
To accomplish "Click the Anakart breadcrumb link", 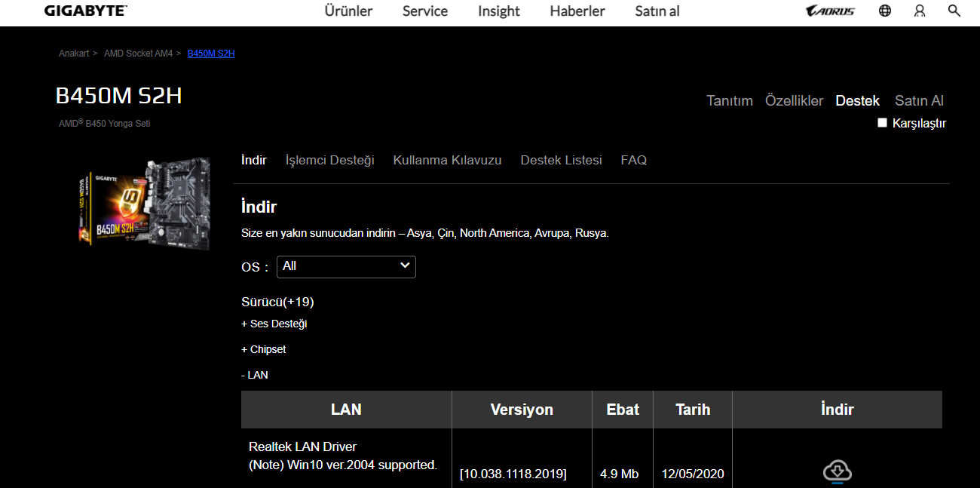I will pos(74,54).
